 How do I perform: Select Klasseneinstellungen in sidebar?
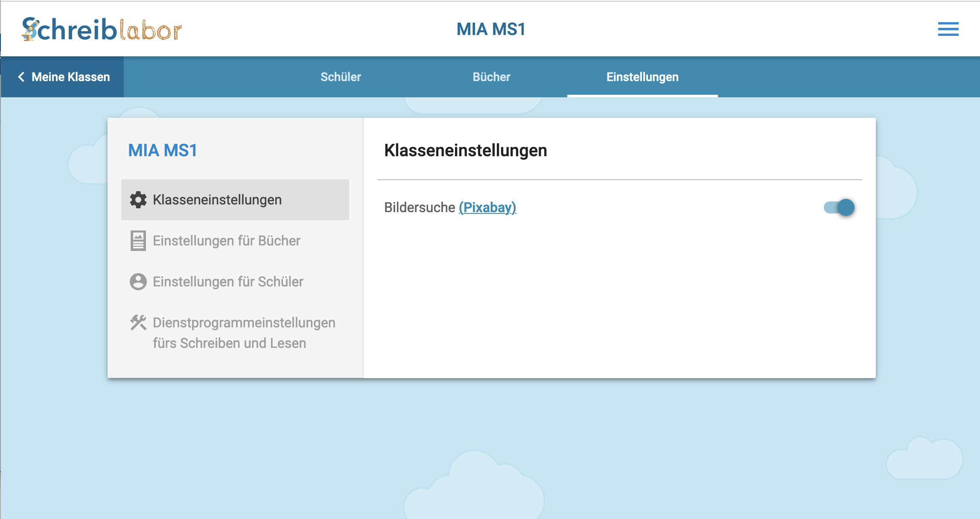217,200
